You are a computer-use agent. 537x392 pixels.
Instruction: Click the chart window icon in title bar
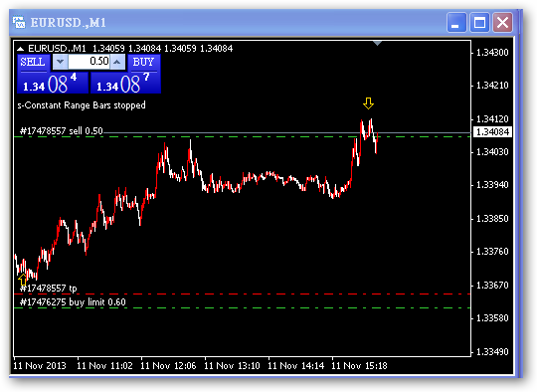pyautogui.click(x=19, y=23)
